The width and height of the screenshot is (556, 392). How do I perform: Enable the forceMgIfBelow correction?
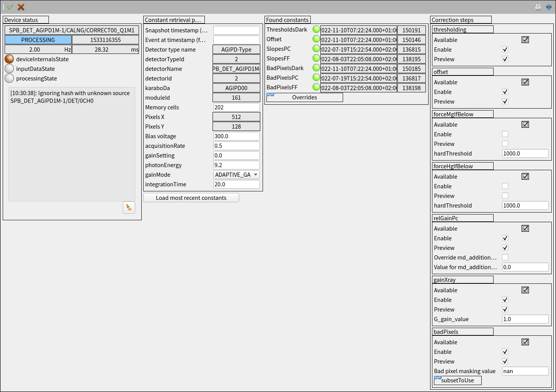(x=505, y=134)
